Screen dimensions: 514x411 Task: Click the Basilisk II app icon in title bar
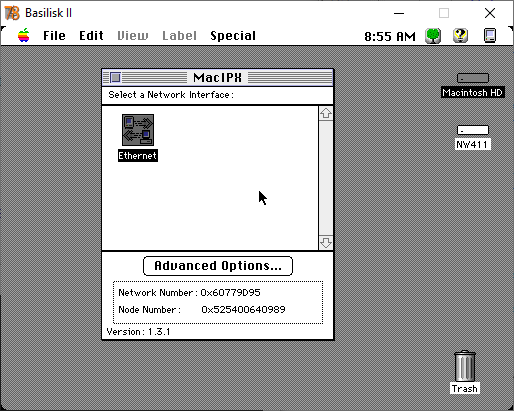12,13
